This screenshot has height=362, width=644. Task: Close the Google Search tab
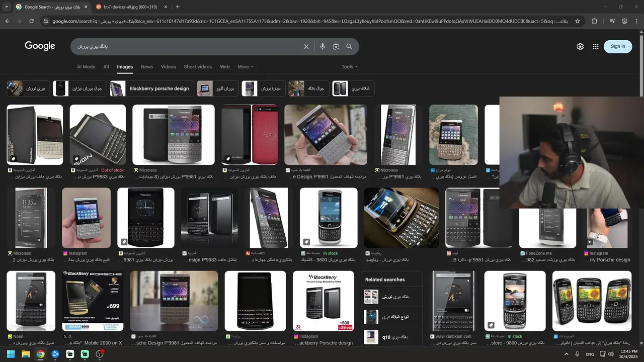(86, 7)
